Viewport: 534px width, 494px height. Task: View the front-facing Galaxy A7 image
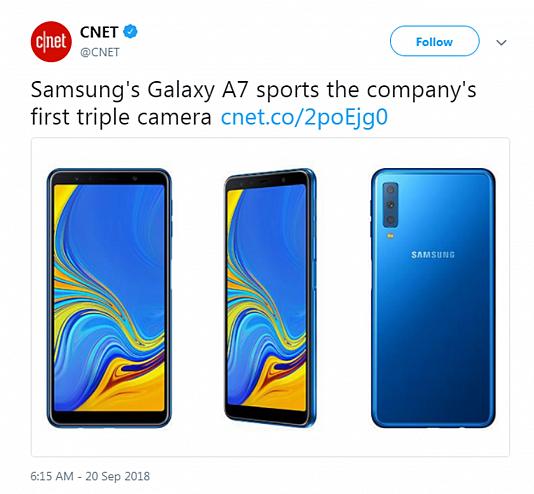pyautogui.click(x=109, y=298)
